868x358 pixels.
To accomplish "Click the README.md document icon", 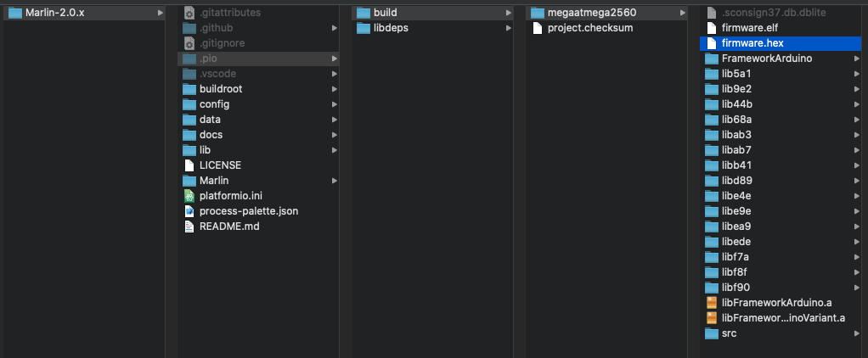I will [x=189, y=227].
